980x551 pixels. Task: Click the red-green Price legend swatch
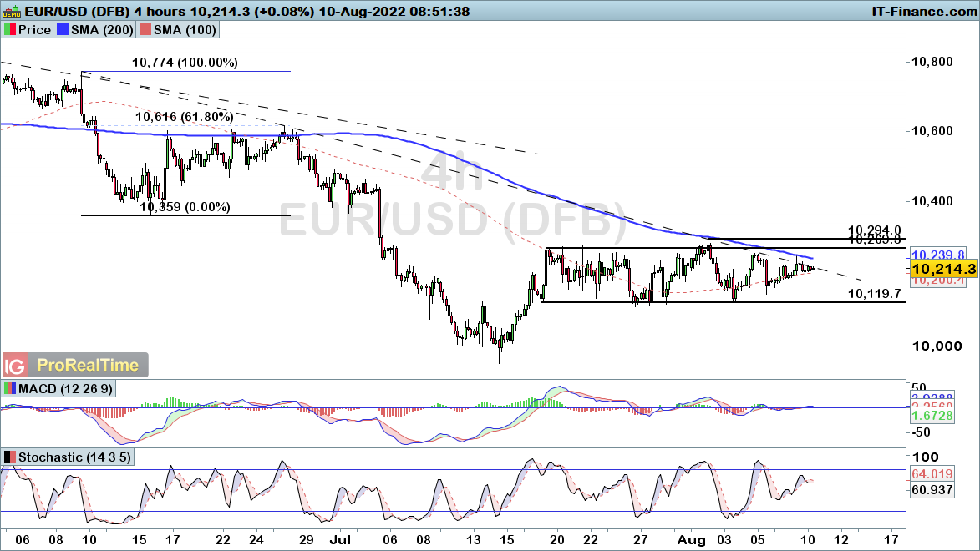9,29
